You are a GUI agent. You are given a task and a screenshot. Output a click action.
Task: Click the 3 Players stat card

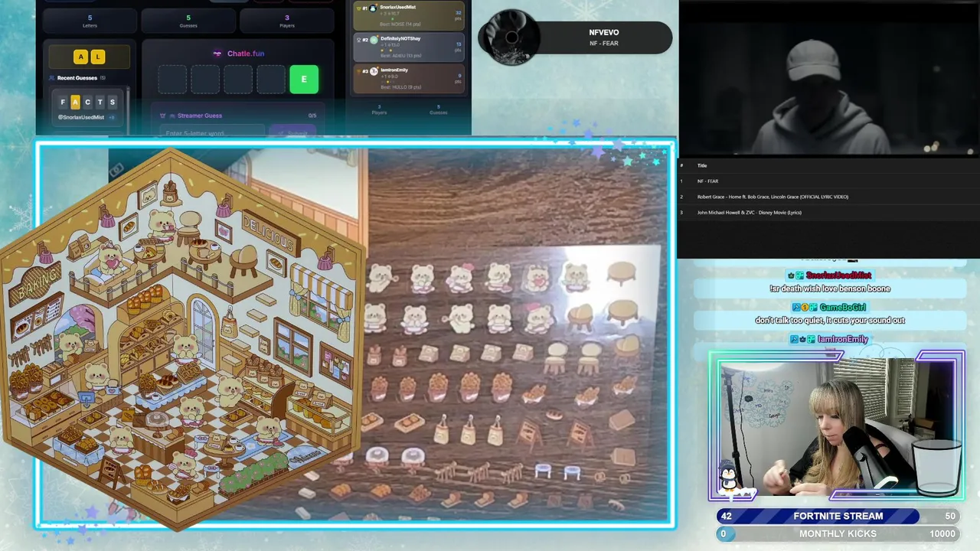point(287,21)
